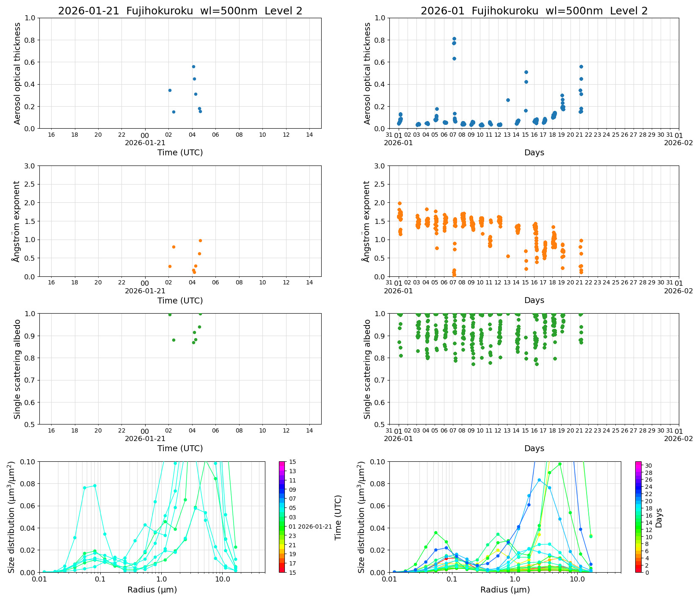Click 2026-02 tick label under monthly AOT plot
Image resolution: width=700 pixels, height=601 pixels.
click(678, 143)
